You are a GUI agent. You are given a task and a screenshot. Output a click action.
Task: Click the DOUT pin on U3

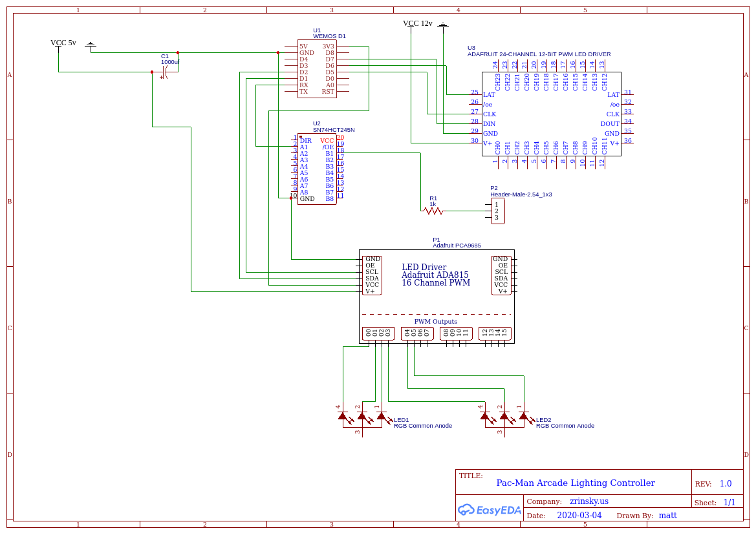610,124
